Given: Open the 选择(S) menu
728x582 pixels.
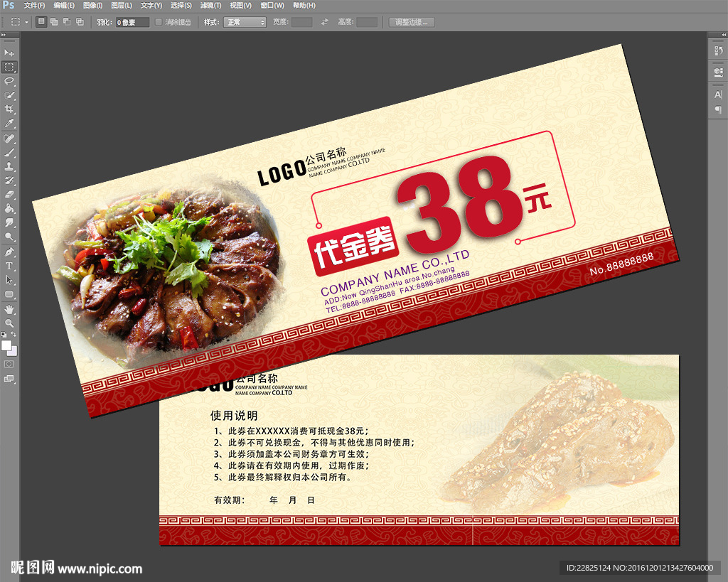Looking at the screenshot, I should pyautogui.click(x=181, y=6).
